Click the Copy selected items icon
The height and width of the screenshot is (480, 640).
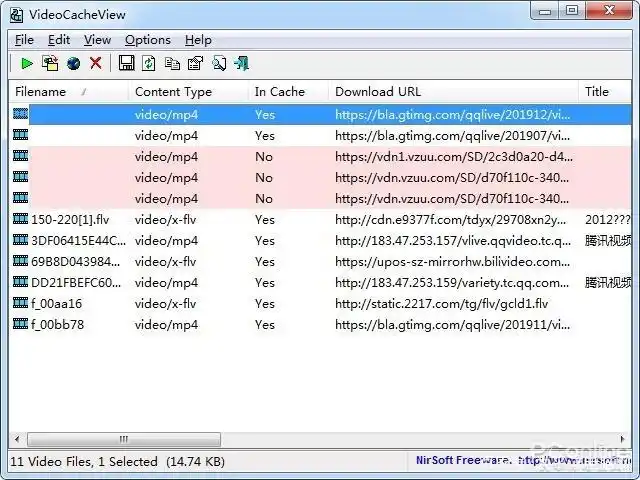[x=172, y=64]
